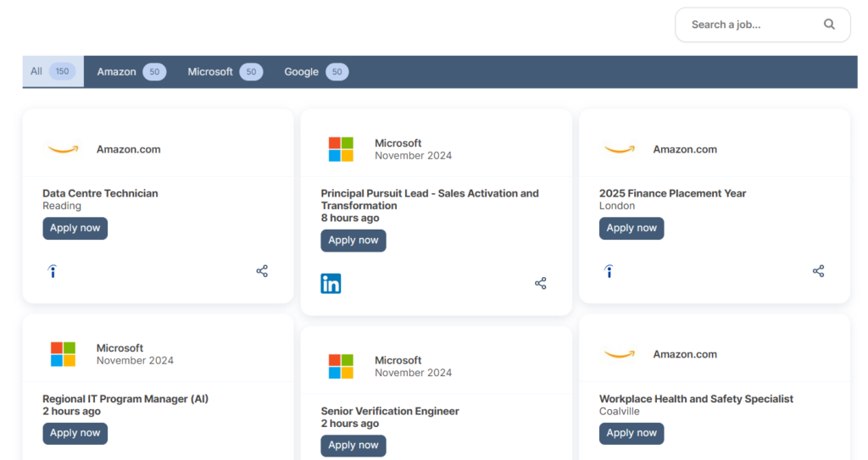The width and height of the screenshot is (868, 460).
Task: Switch to the Google tab
Action: (316, 72)
